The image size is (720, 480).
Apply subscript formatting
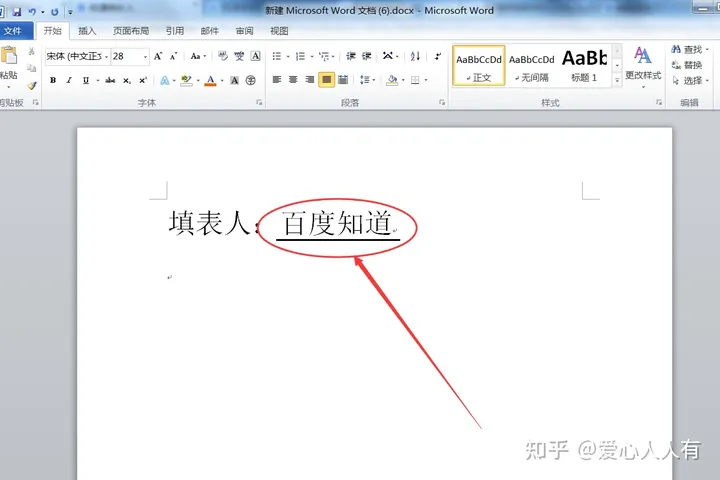[127, 80]
